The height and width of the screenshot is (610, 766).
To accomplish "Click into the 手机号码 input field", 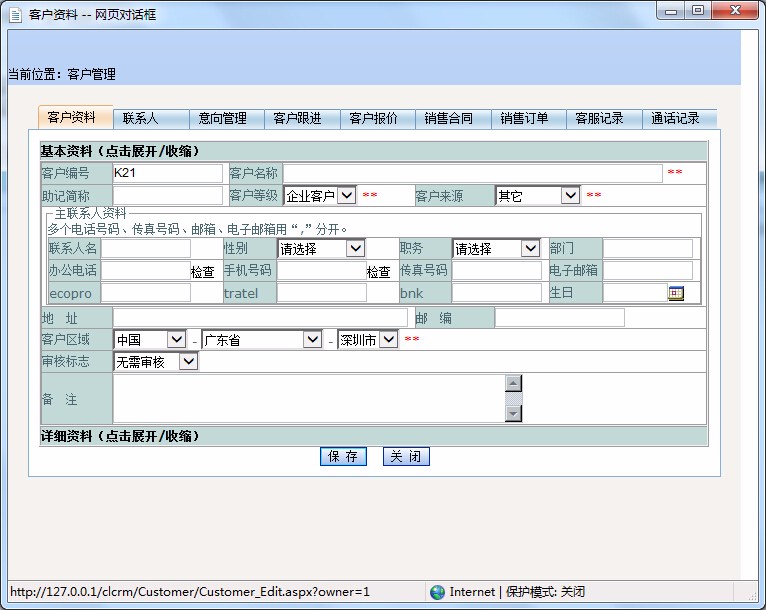I will pyautogui.click(x=321, y=271).
